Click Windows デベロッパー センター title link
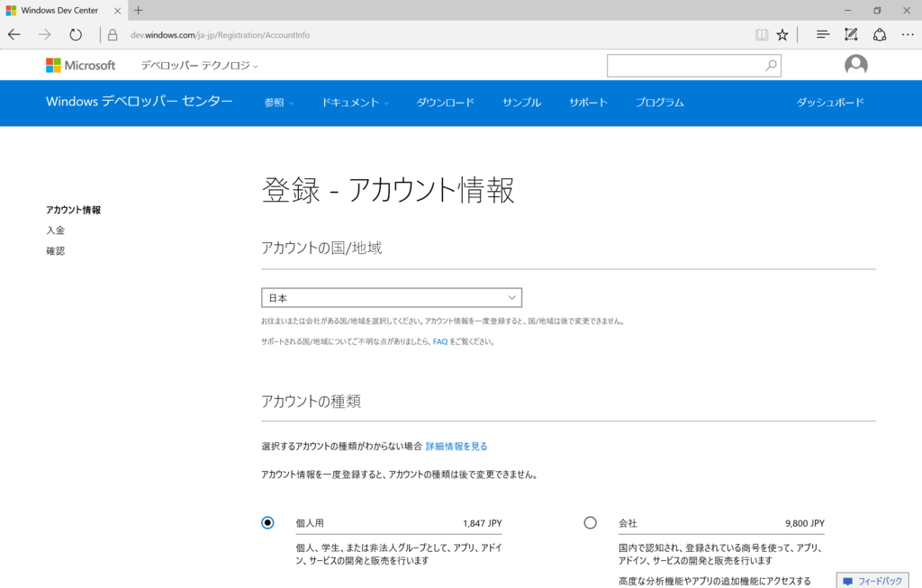The width and height of the screenshot is (922, 588). [x=140, y=101]
